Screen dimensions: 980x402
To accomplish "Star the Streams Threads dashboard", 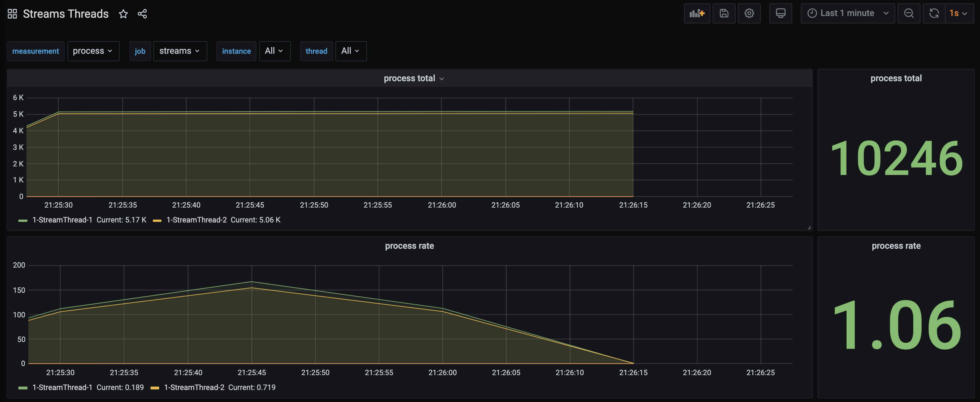I will [123, 14].
